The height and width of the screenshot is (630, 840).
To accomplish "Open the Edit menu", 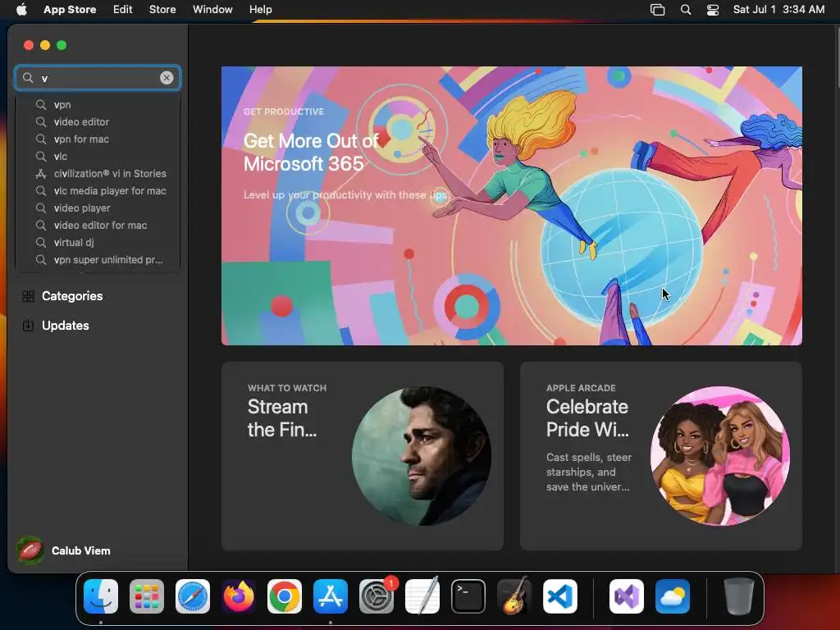I will click(x=123, y=10).
